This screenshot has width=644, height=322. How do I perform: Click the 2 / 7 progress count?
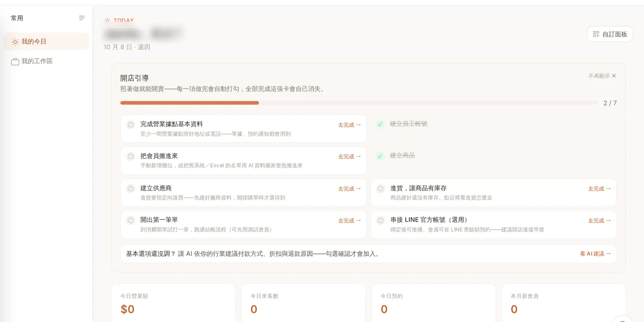point(610,103)
